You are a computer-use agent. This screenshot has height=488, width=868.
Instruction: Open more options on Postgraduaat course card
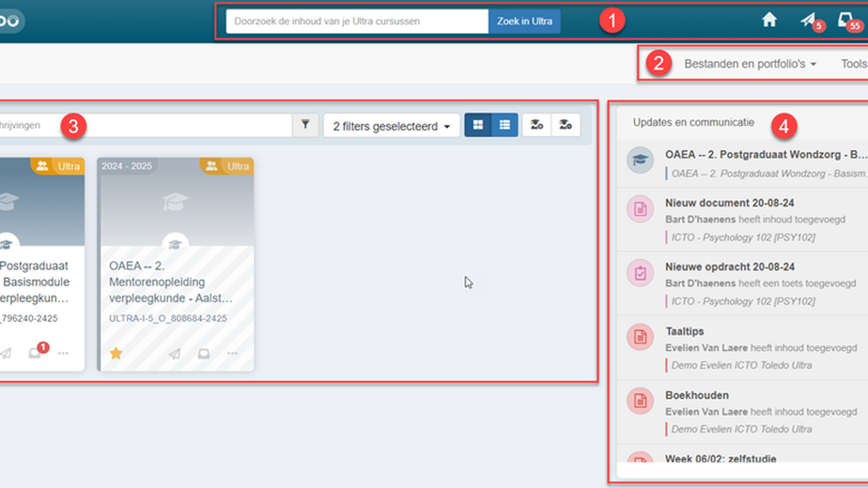click(x=63, y=353)
